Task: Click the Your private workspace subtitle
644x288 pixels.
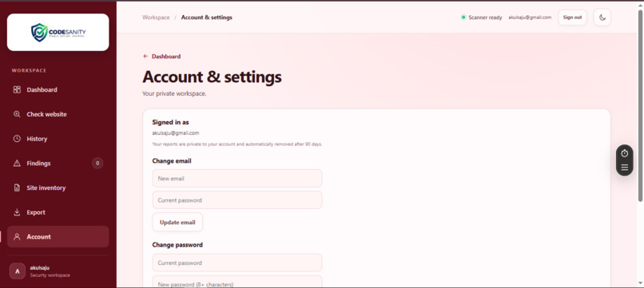Action: pos(174,93)
